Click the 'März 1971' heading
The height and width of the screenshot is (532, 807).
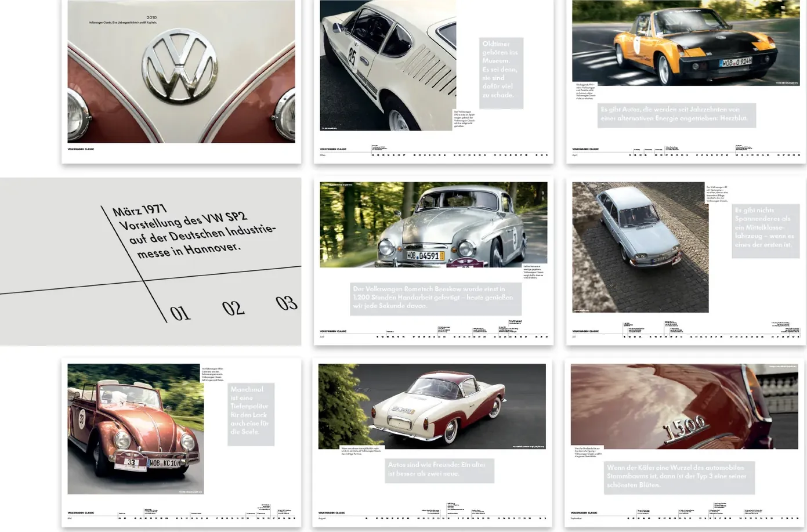coord(139,209)
